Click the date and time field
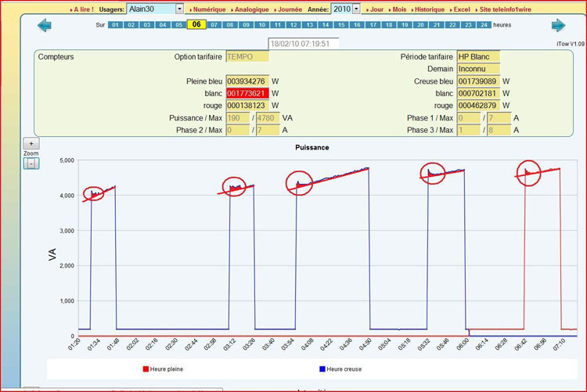Image resolution: width=587 pixels, height=392 pixels. coord(304,44)
